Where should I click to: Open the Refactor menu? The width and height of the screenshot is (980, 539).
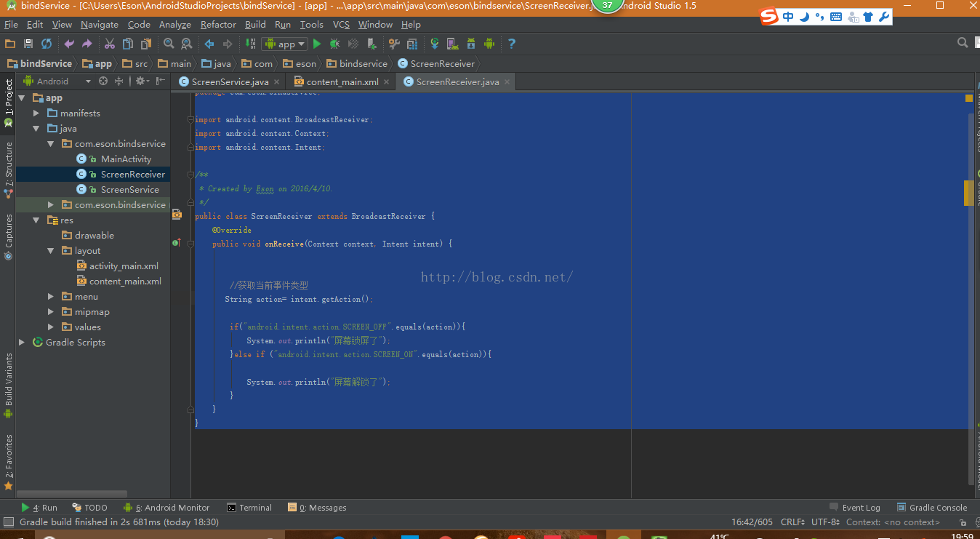tap(218, 24)
